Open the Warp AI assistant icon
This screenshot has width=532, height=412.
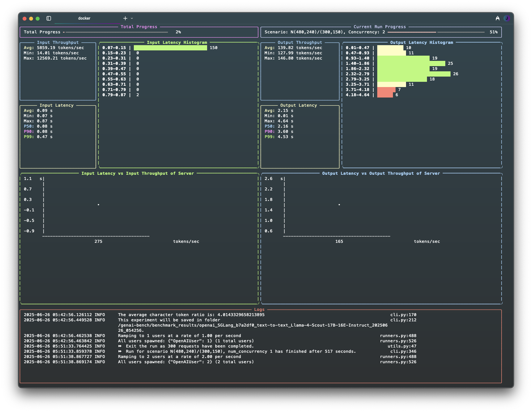tap(497, 18)
